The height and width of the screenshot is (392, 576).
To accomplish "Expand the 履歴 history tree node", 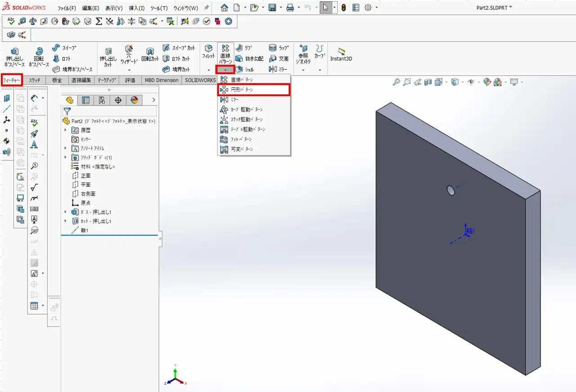I will (x=66, y=130).
